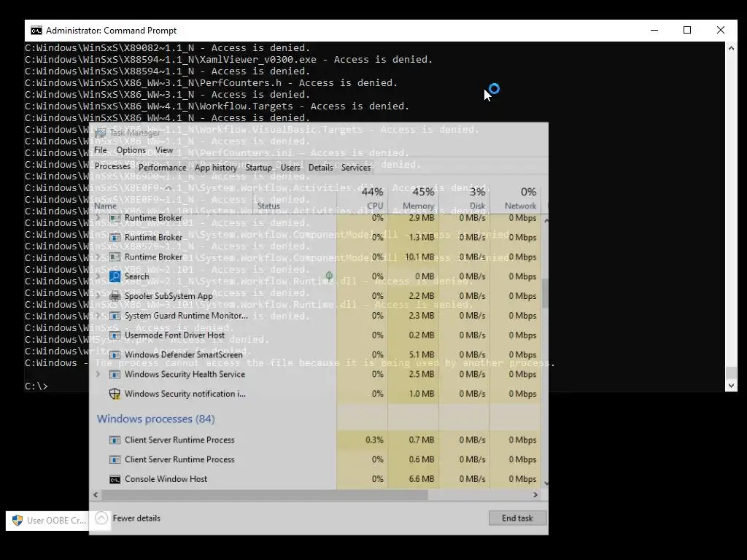Click the Windows Security notification shield icon
Screen dimensions: 747x560
[115, 394]
